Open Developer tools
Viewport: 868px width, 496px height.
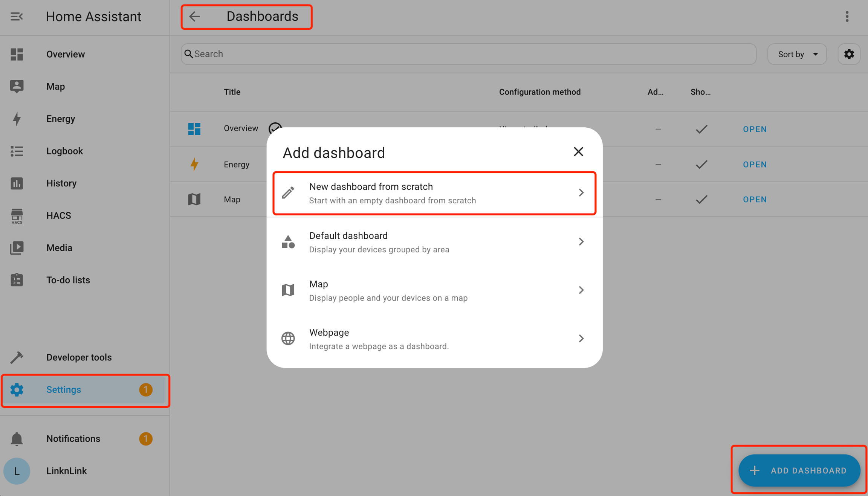point(78,357)
